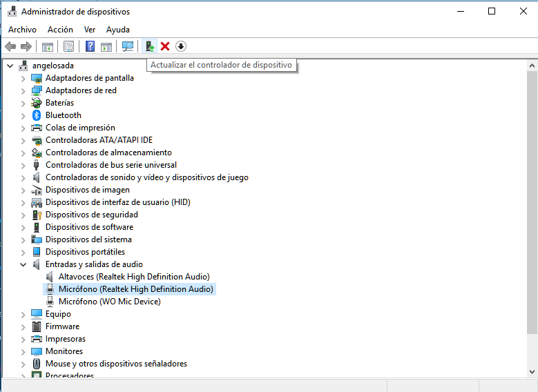Expand the Monitores category

(x=23, y=351)
